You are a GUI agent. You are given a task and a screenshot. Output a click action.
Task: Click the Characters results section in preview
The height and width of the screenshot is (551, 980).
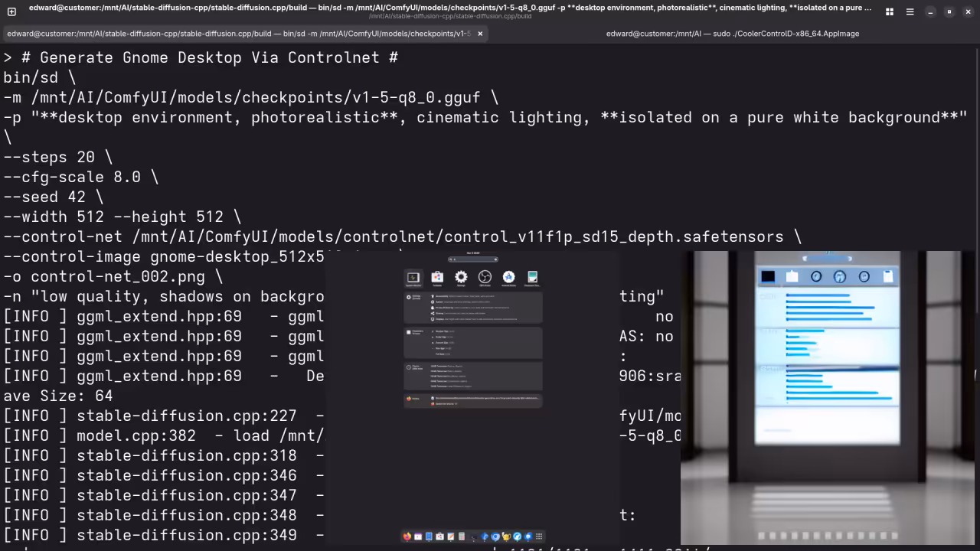coord(472,343)
